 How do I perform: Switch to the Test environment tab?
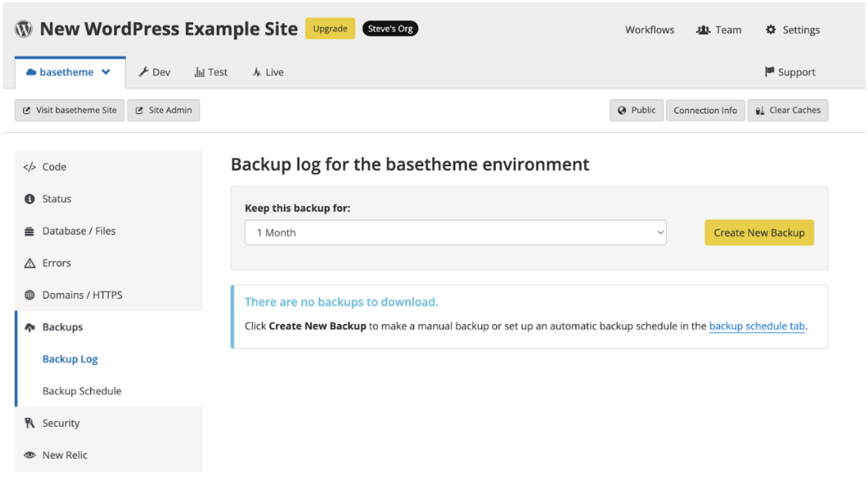(x=211, y=72)
